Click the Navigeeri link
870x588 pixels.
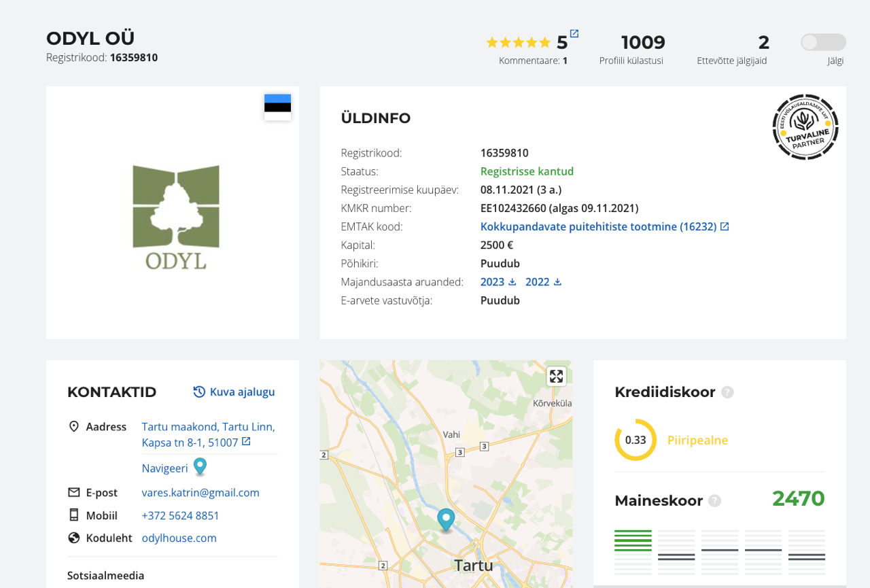[x=164, y=468]
